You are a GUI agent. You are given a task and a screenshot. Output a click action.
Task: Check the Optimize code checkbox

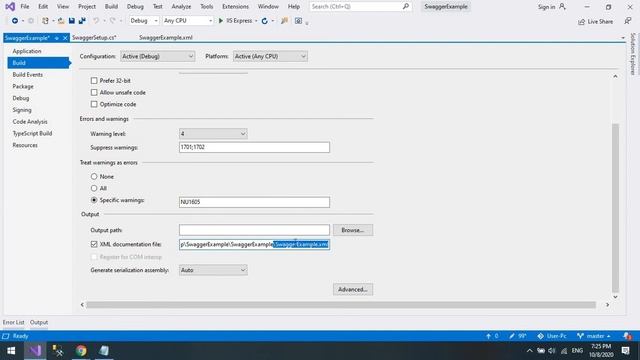(94, 104)
